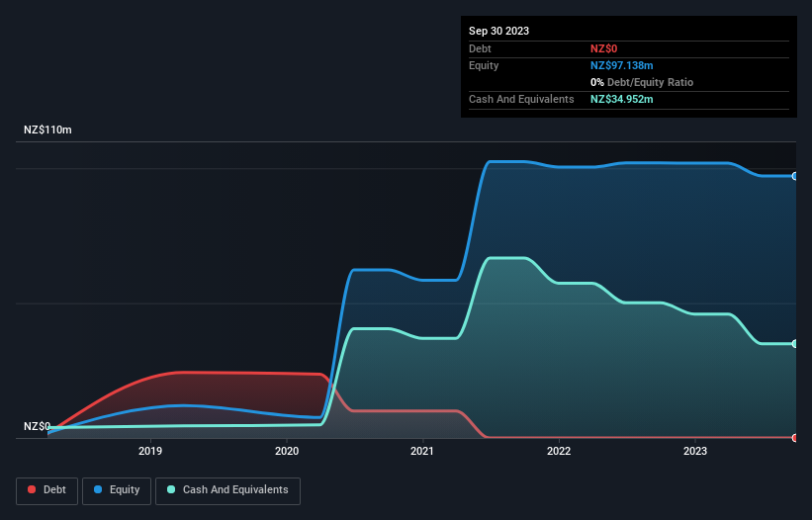The height and width of the screenshot is (520, 812).
Task: Toggle the Debt series legend button
Action: tap(46, 490)
